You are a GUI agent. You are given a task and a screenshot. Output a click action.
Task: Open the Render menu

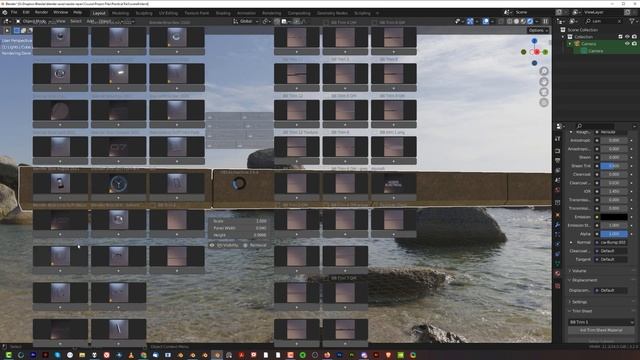(x=41, y=13)
